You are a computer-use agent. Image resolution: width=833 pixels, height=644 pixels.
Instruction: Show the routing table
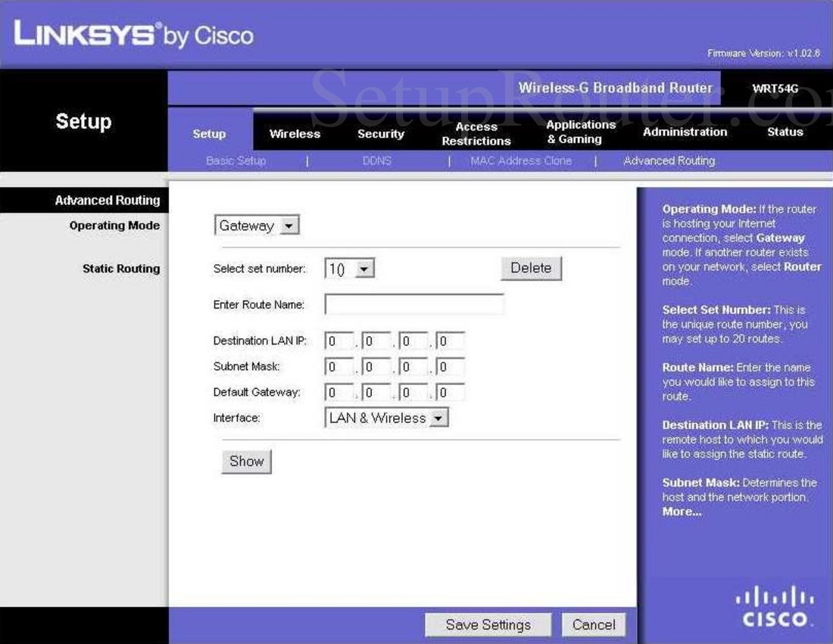click(245, 461)
